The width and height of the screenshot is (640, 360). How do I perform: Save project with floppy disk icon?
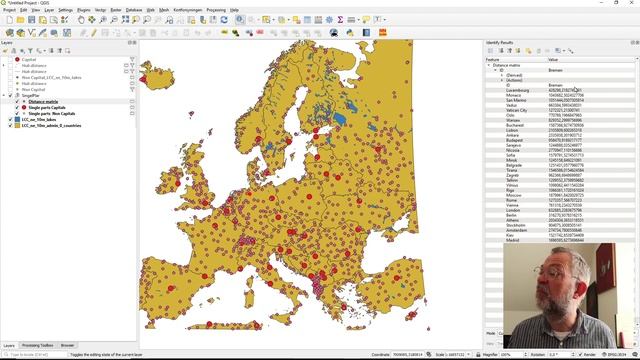(31, 20)
